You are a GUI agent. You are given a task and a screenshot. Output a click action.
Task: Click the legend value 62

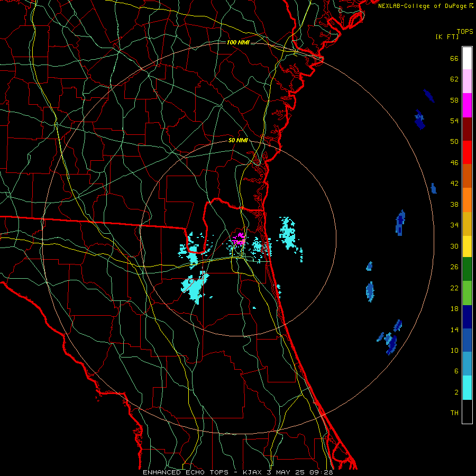click(454, 79)
